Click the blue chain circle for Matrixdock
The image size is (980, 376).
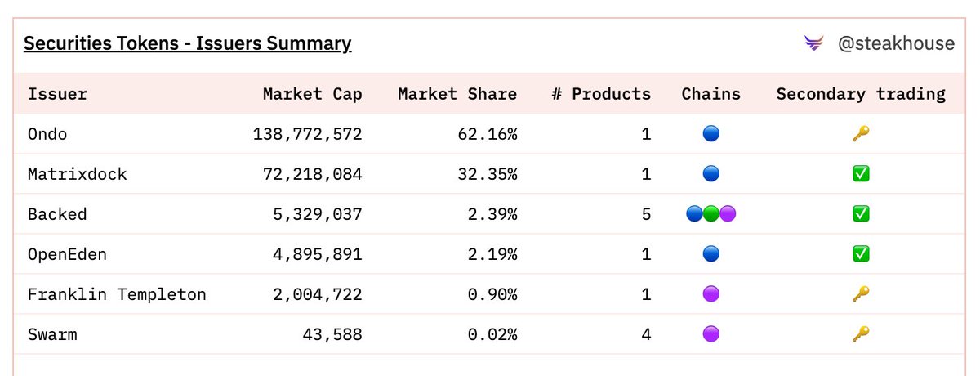pyautogui.click(x=711, y=173)
